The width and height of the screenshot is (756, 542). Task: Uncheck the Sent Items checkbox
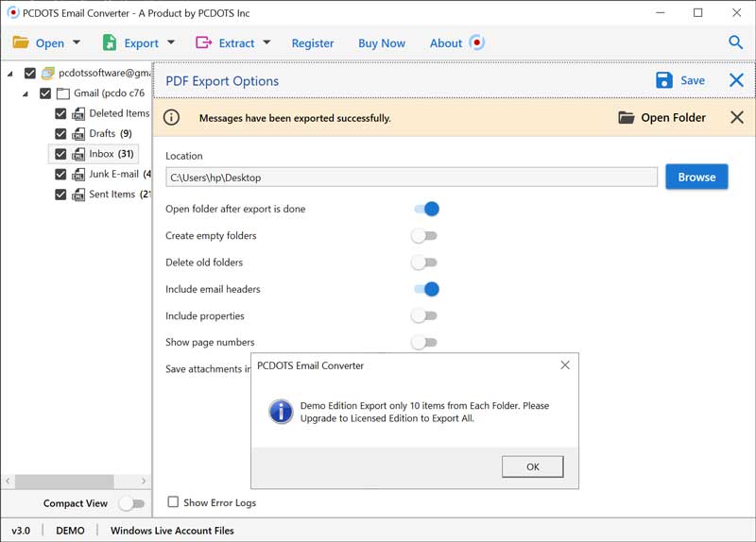tap(60, 195)
